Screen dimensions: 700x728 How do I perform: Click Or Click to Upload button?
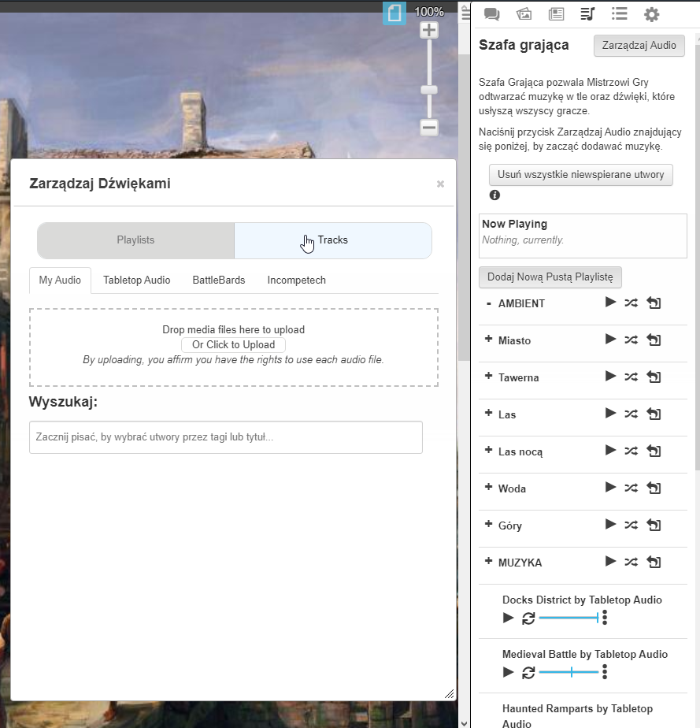(x=233, y=345)
